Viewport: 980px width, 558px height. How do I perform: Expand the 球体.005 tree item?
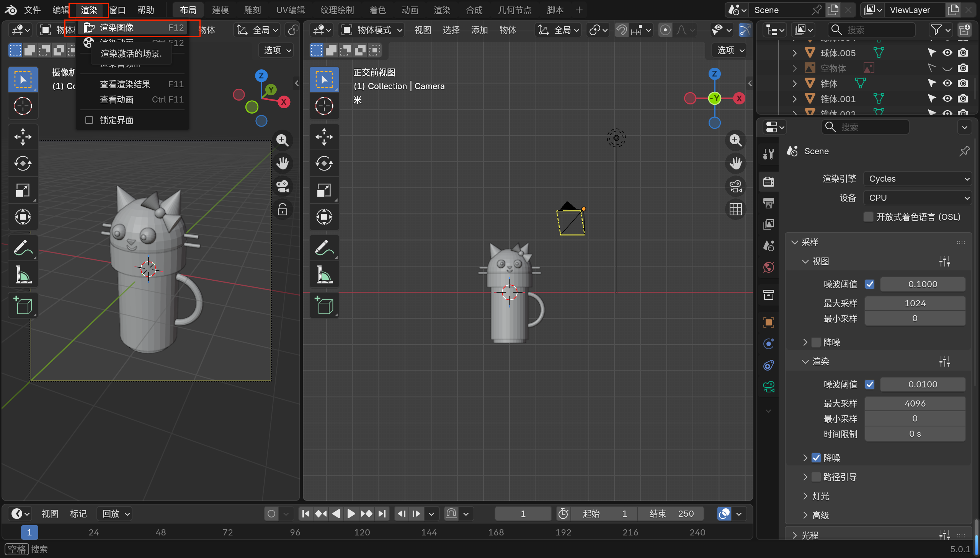[795, 53]
